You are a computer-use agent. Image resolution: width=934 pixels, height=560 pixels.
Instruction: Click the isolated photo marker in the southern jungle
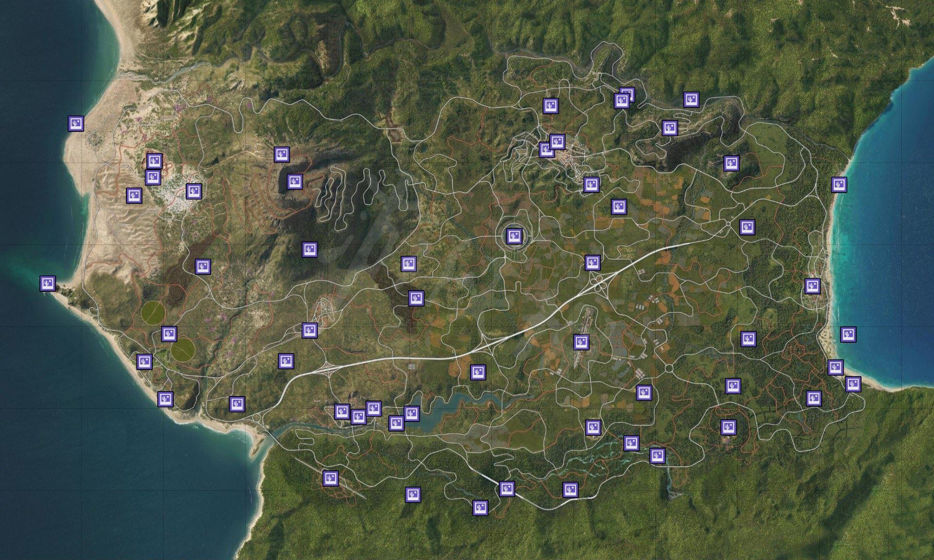(413, 494)
